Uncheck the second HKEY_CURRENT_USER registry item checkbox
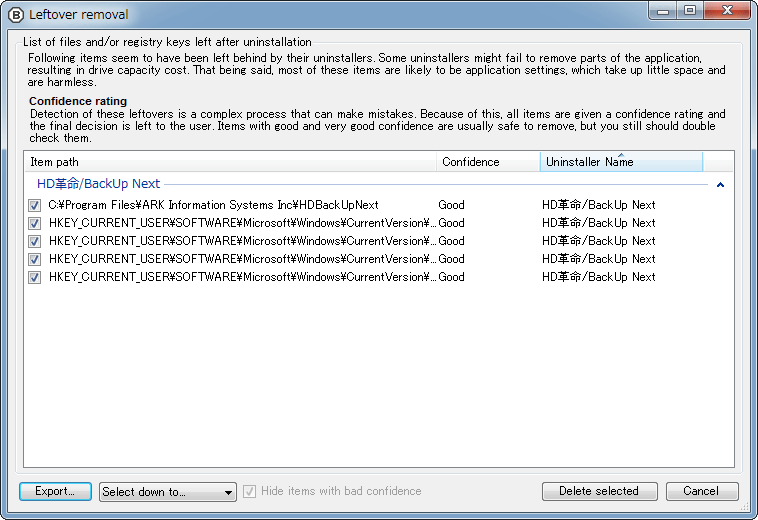758x520 pixels. coord(34,241)
